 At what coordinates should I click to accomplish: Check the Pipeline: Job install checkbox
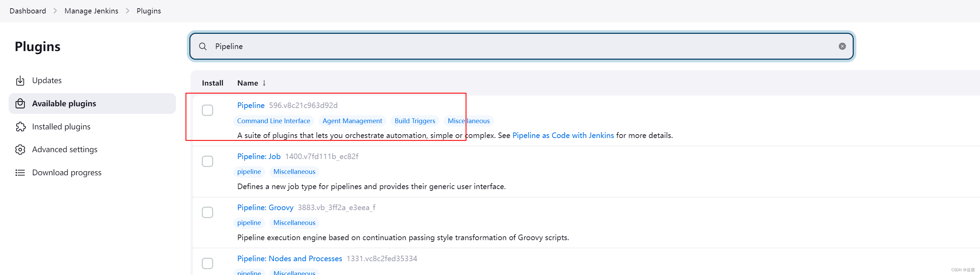(207, 161)
